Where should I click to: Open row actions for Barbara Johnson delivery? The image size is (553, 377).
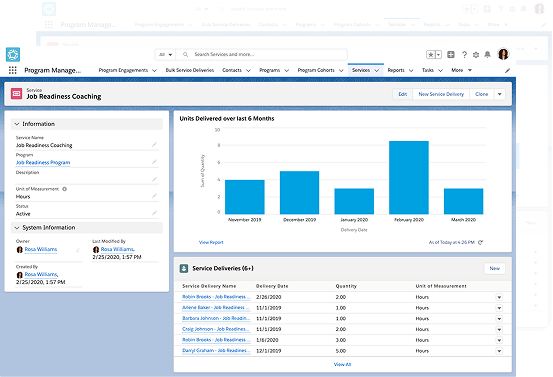(499, 319)
